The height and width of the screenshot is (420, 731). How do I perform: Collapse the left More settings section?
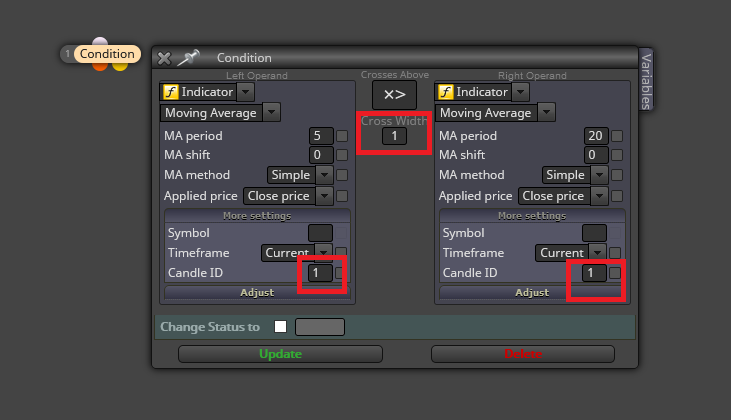(257, 216)
